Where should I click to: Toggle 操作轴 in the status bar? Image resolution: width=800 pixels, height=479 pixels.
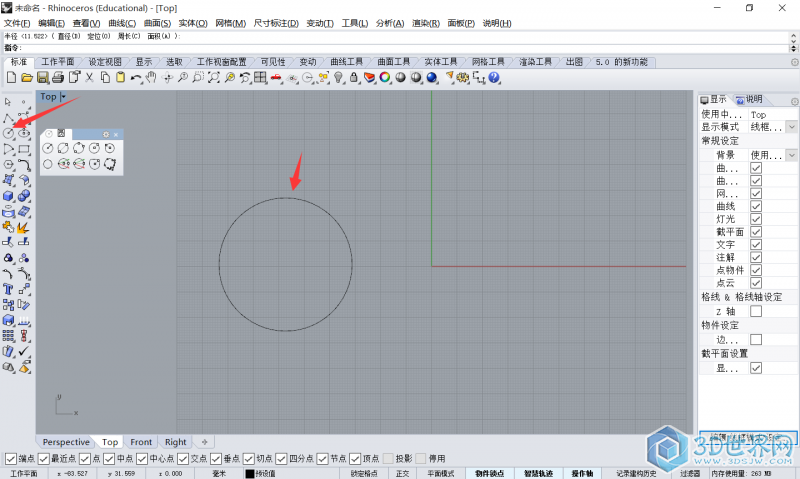coord(582,473)
